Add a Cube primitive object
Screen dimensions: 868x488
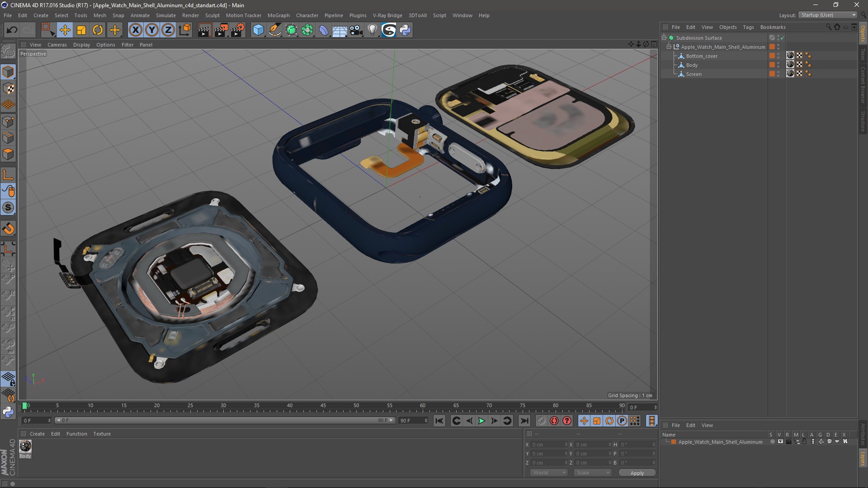pyautogui.click(x=258, y=30)
